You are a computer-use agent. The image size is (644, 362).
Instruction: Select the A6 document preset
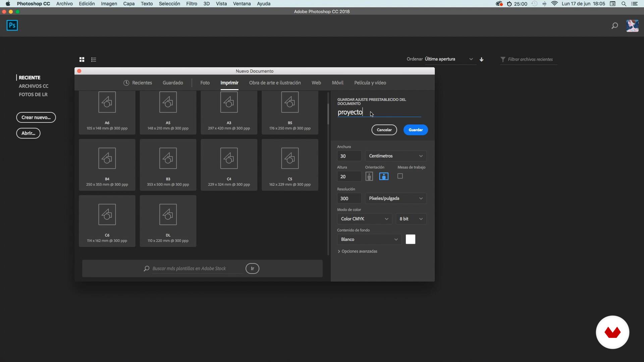click(107, 112)
